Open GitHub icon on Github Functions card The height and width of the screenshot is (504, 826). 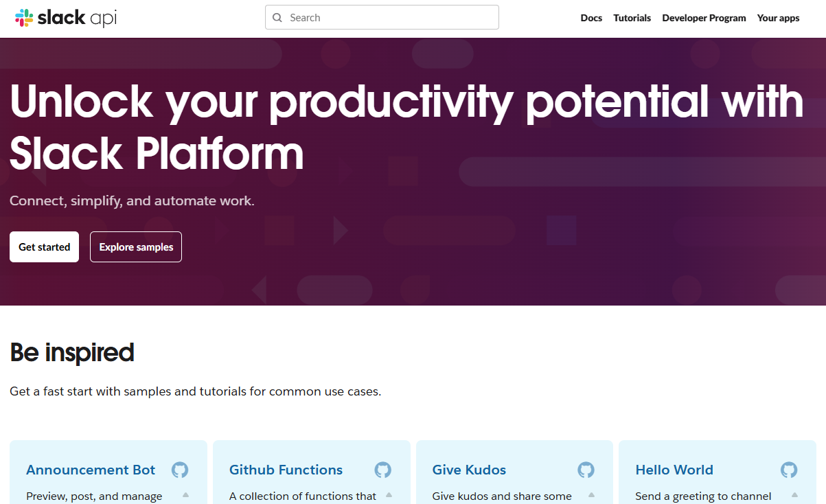pyautogui.click(x=382, y=470)
